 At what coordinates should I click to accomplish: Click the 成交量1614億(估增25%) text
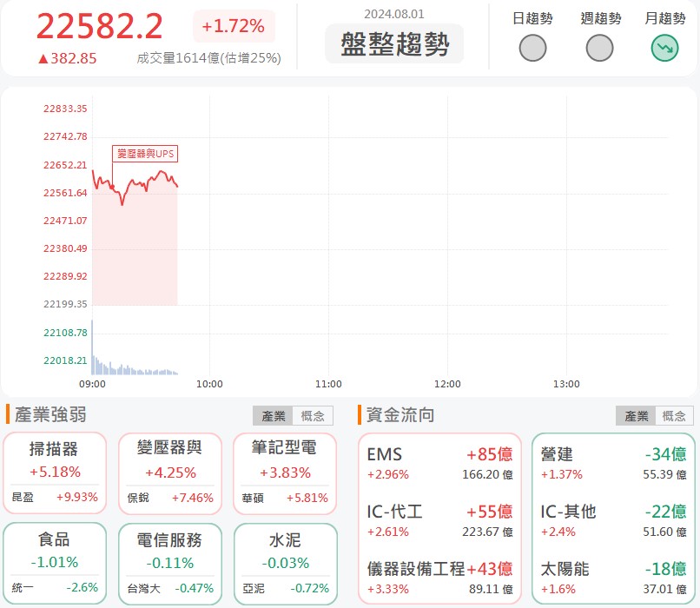pyautogui.click(x=208, y=58)
